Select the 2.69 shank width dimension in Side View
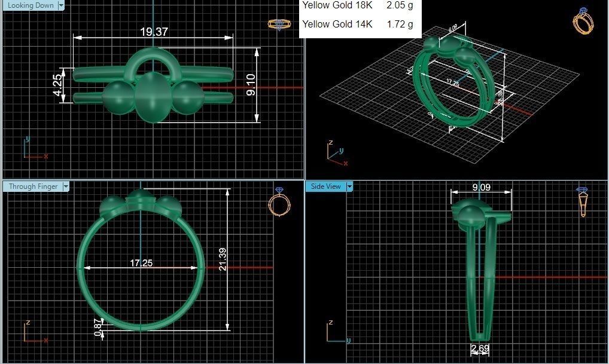 (x=480, y=348)
